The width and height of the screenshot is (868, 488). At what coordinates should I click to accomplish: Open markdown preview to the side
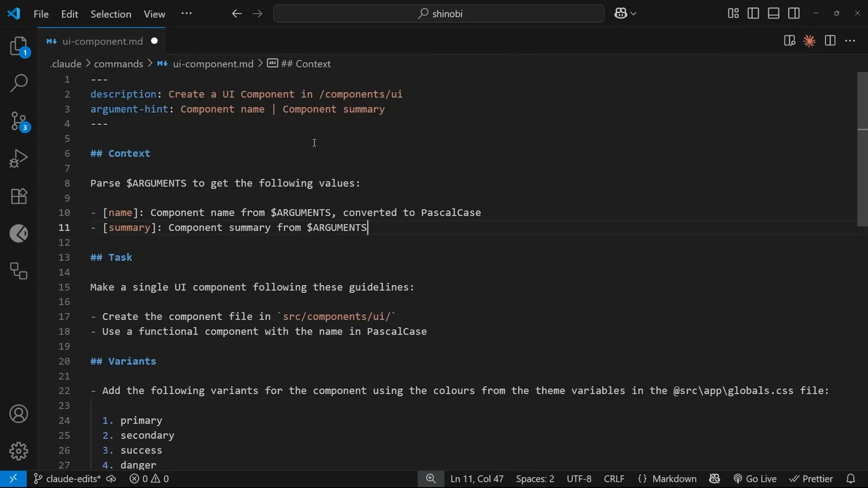tap(789, 41)
